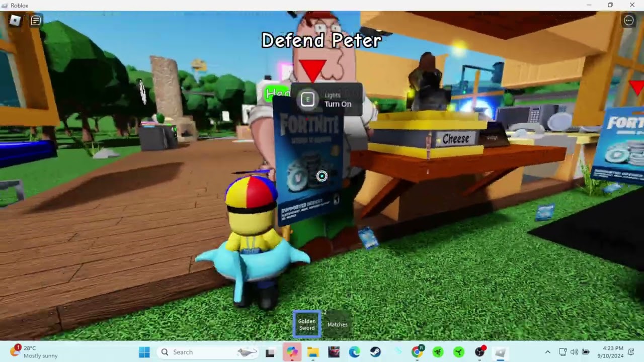Click the Cheese sign on the counter
The width and height of the screenshot is (644, 362).
[456, 139]
